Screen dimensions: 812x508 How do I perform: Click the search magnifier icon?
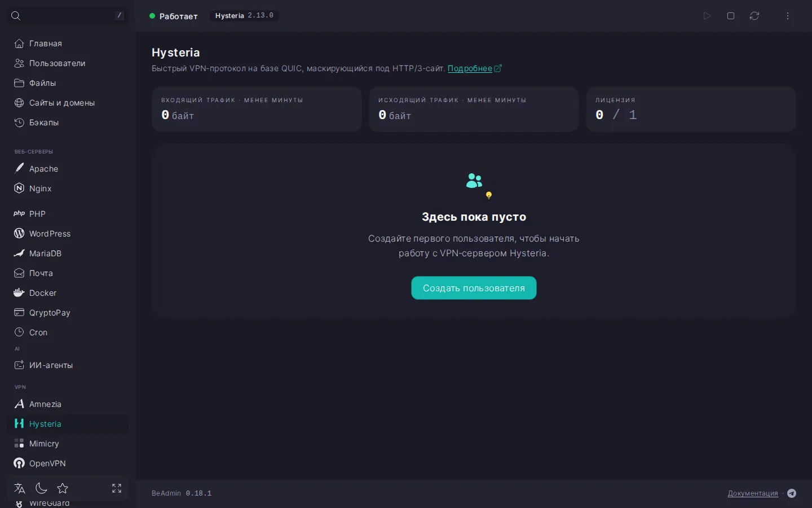pyautogui.click(x=16, y=16)
